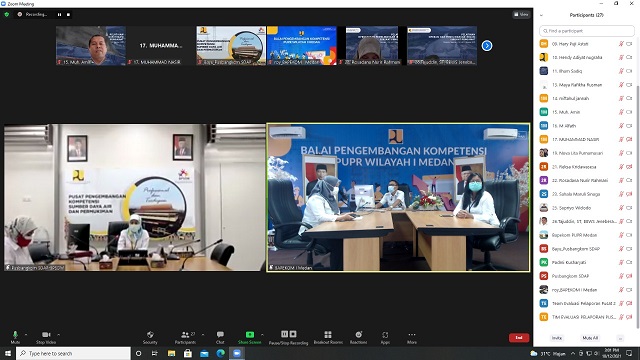This screenshot has width=640, height=360.
Task: Click the Windows taskbar search box
Action: [73, 353]
